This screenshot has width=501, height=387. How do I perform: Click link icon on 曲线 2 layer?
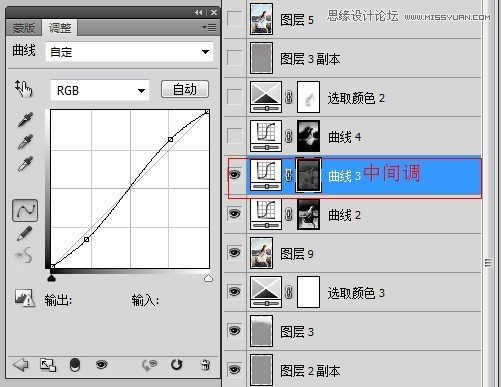point(289,214)
